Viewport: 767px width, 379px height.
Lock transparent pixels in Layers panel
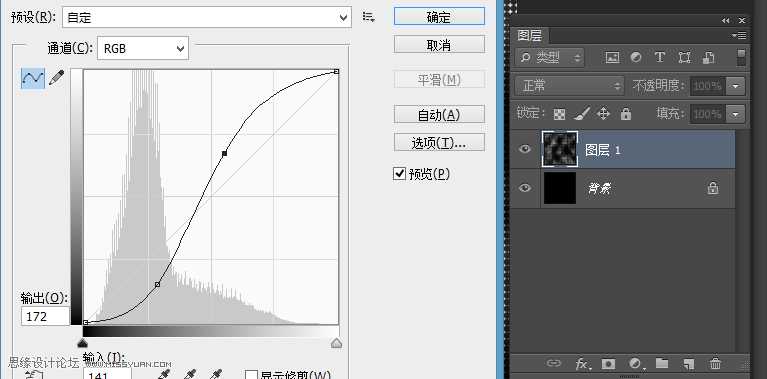click(559, 114)
